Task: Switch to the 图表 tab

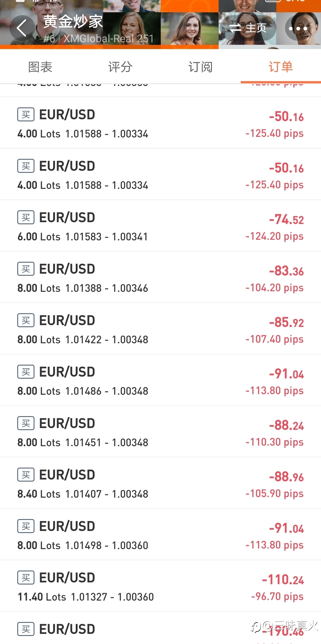Action: point(40,67)
